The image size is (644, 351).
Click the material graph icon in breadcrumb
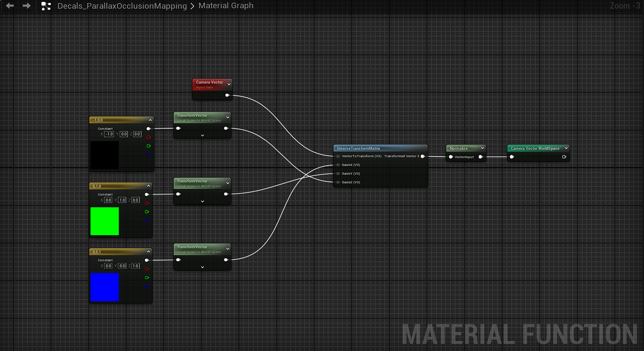coord(46,6)
